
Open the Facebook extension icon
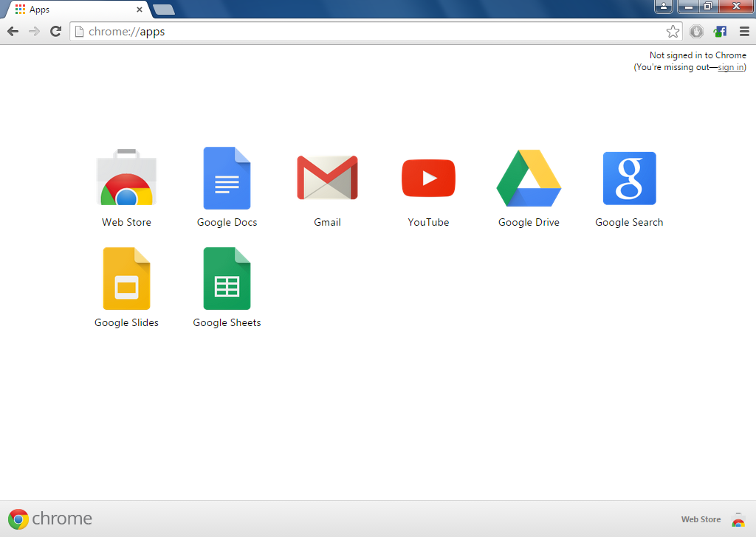click(720, 32)
